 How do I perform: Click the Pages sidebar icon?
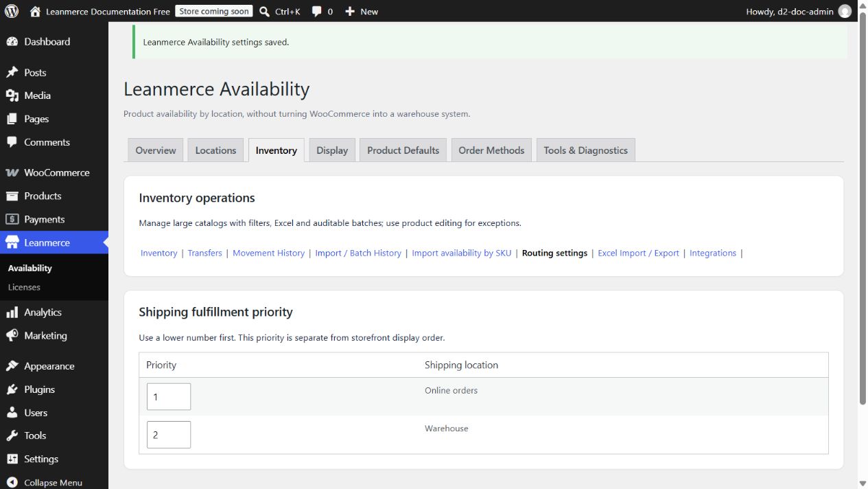(x=12, y=119)
